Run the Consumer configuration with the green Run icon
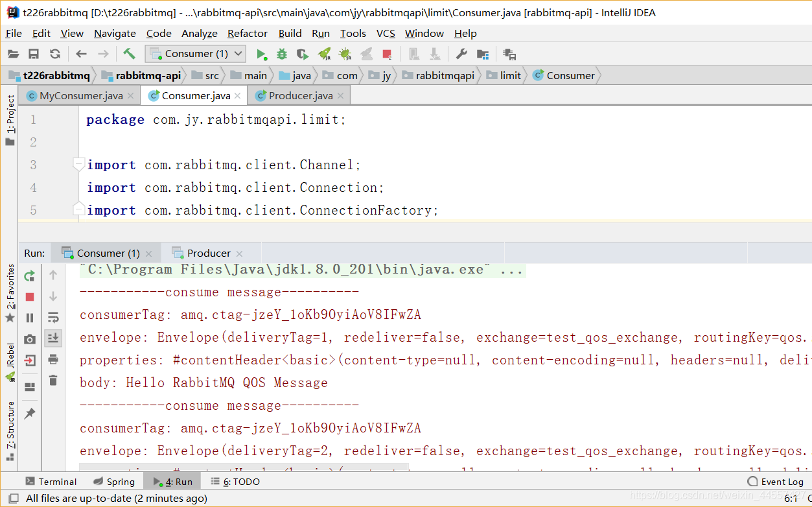Image resolution: width=812 pixels, height=507 pixels. tap(261, 54)
